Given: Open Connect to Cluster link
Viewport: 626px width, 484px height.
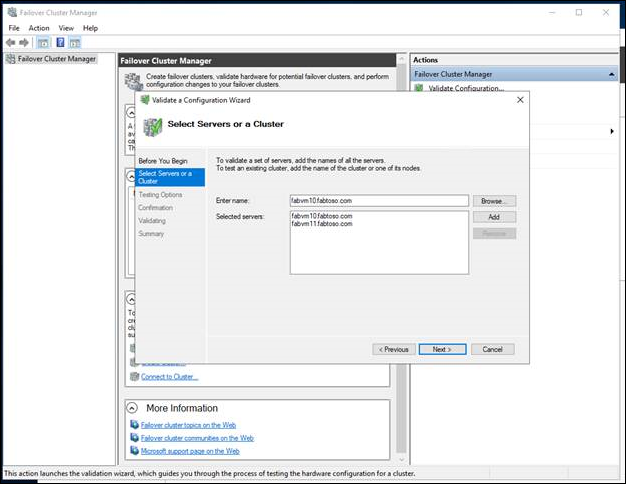Looking at the screenshot, I should [x=169, y=377].
